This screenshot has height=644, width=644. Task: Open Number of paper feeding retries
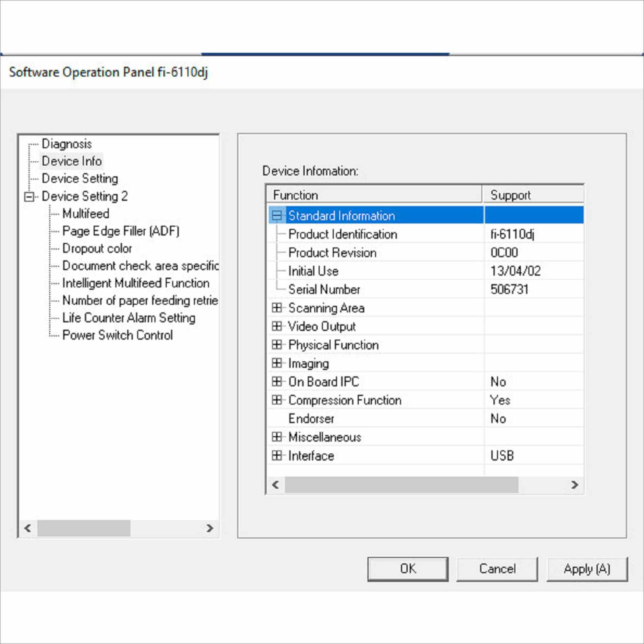coord(140,300)
